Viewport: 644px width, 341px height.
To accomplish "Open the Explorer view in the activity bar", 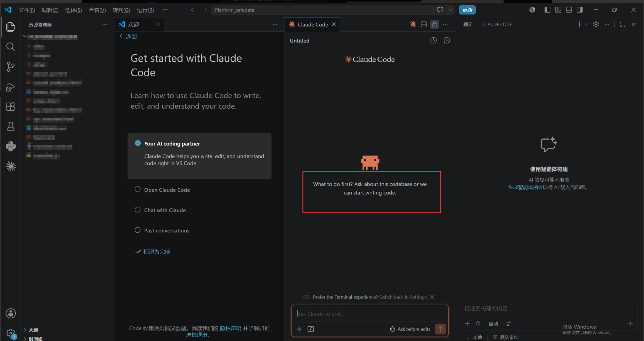I will [10, 27].
